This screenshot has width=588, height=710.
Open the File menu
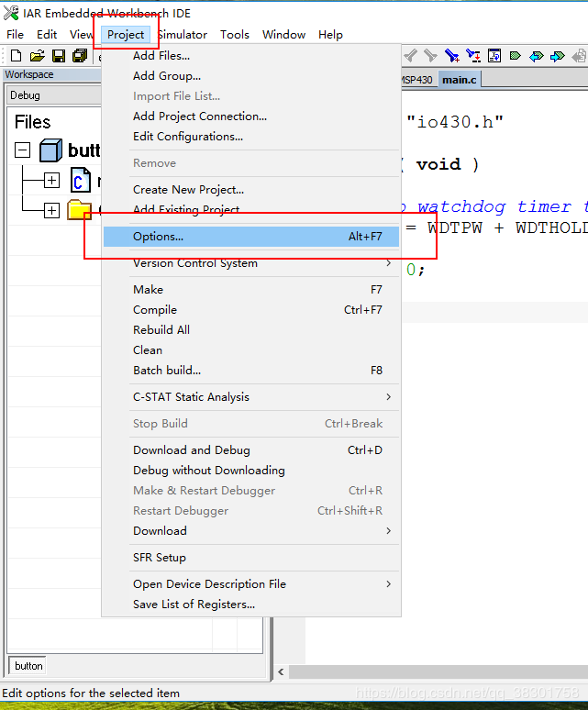15,35
